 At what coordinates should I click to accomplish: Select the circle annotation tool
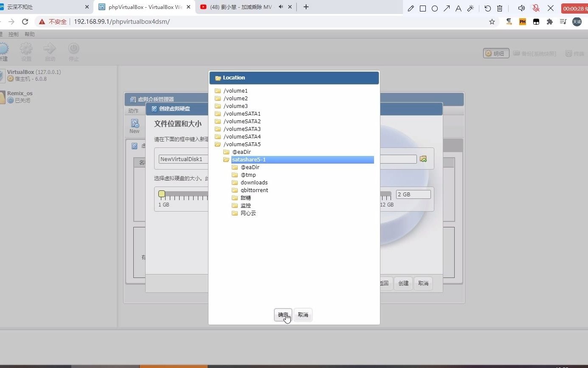click(435, 8)
